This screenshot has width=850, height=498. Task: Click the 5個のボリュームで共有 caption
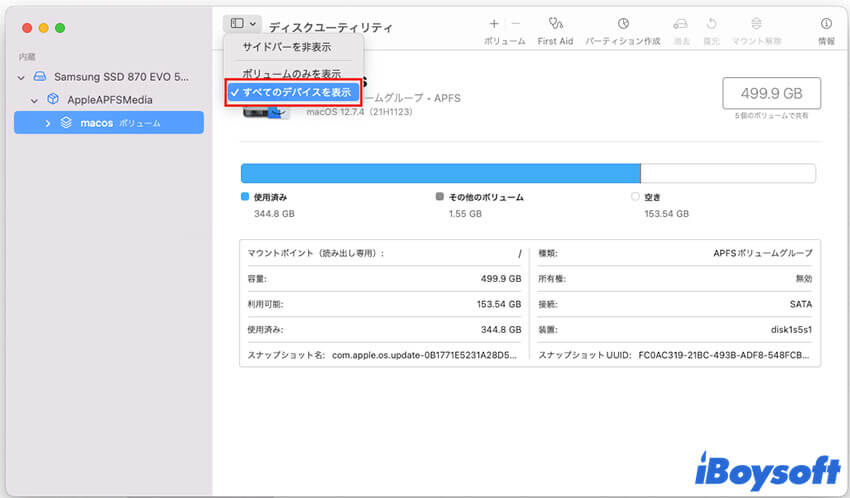point(771,116)
